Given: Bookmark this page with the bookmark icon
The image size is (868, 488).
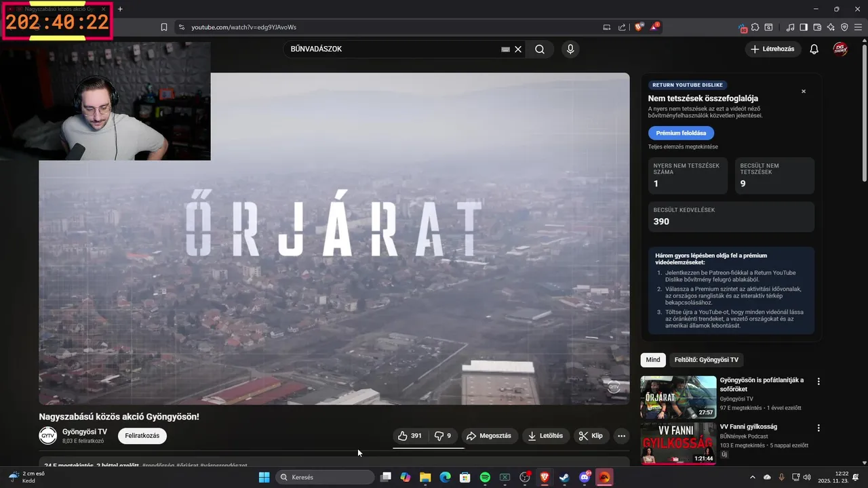Looking at the screenshot, I should click(x=164, y=27).
